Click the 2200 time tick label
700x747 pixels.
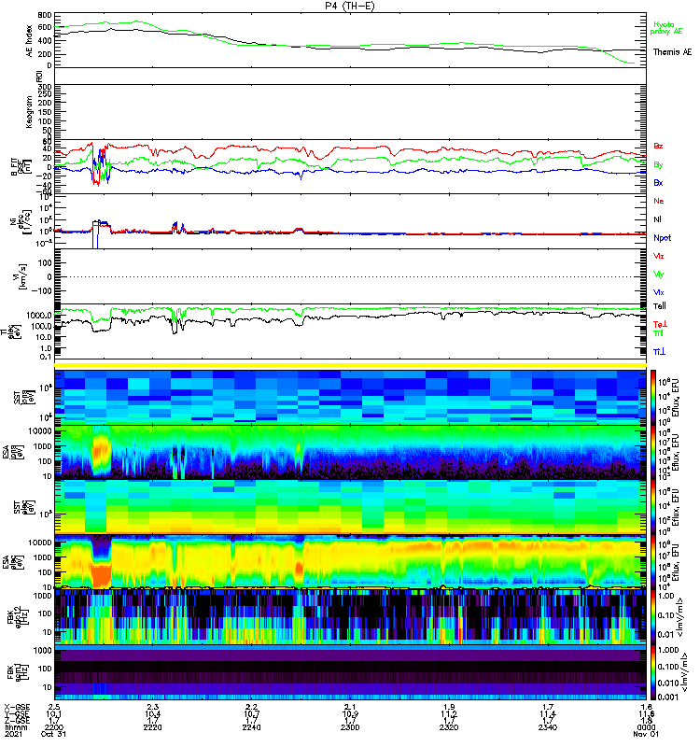[54, 727]
